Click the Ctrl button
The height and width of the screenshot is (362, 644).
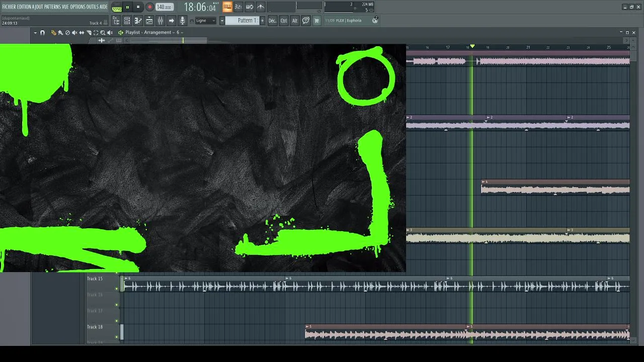tap(284, 21)
